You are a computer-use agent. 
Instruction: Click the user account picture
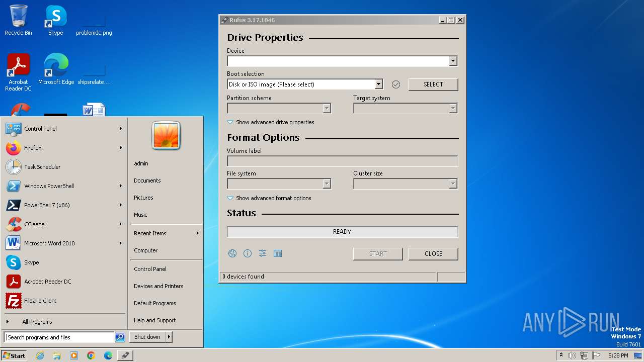point(166,135)
